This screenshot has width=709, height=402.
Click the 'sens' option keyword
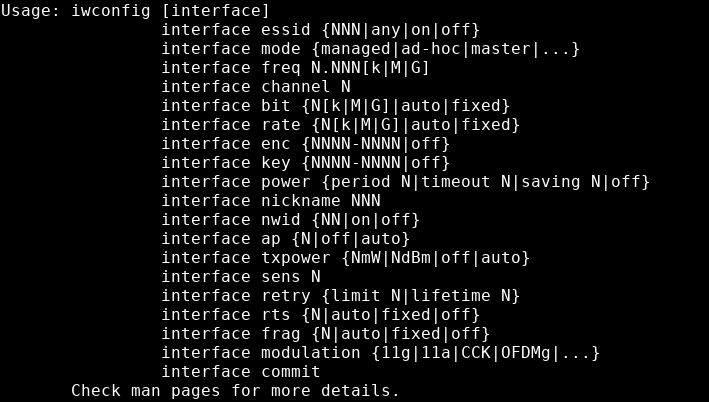tap(280, 277)
